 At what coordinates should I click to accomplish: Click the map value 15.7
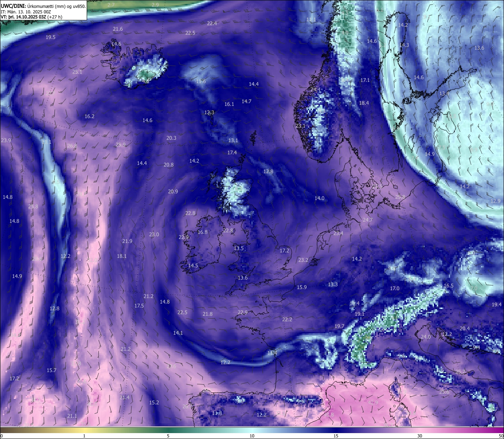(52, 370)
